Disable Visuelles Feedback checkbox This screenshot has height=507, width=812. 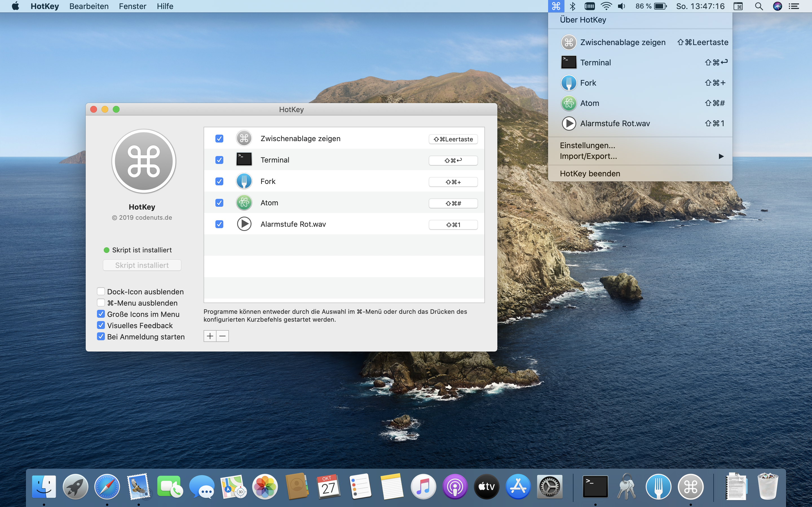tap(101, 325)
